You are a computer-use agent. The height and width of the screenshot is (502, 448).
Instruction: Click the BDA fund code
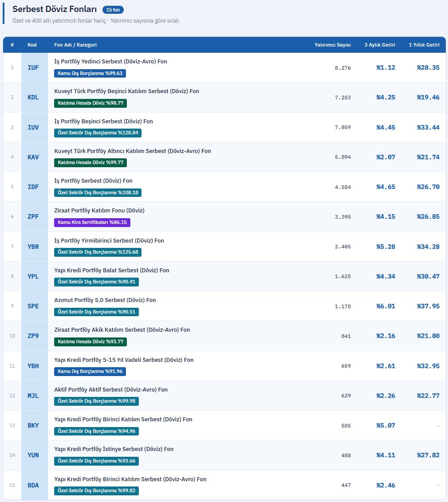point(33,485)
